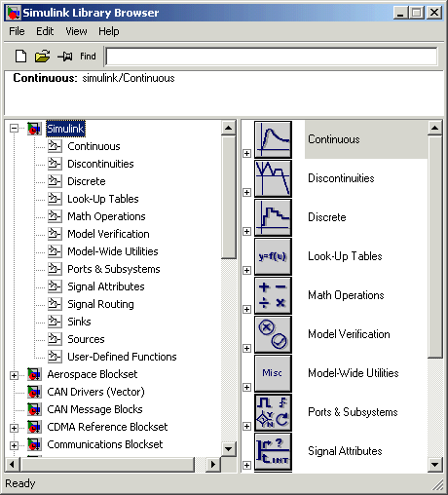The width and height of the screenshot is (448, 495).
Task: Click the Aerospace Blockset tree icon
Action: [x=34, y=374]
